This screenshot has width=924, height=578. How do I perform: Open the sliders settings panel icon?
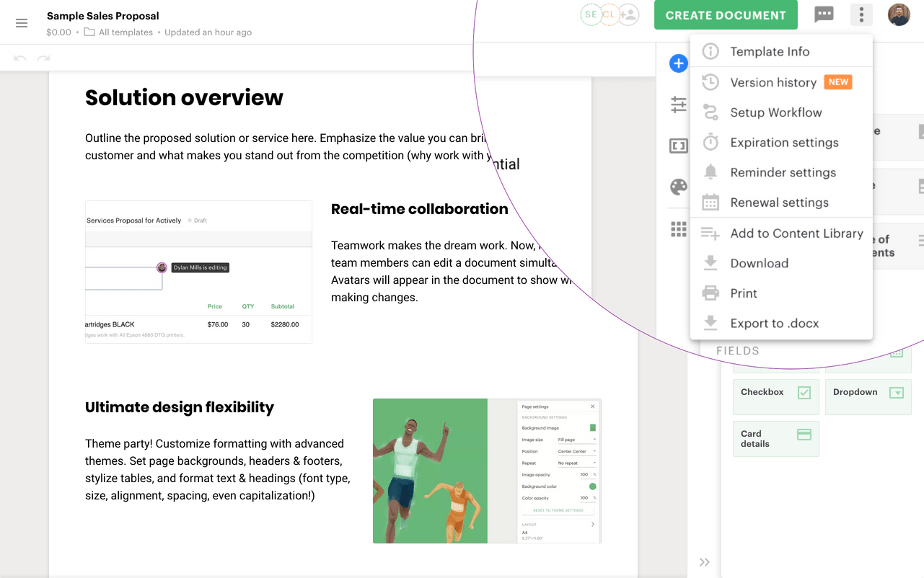click(x=679, y=105)
